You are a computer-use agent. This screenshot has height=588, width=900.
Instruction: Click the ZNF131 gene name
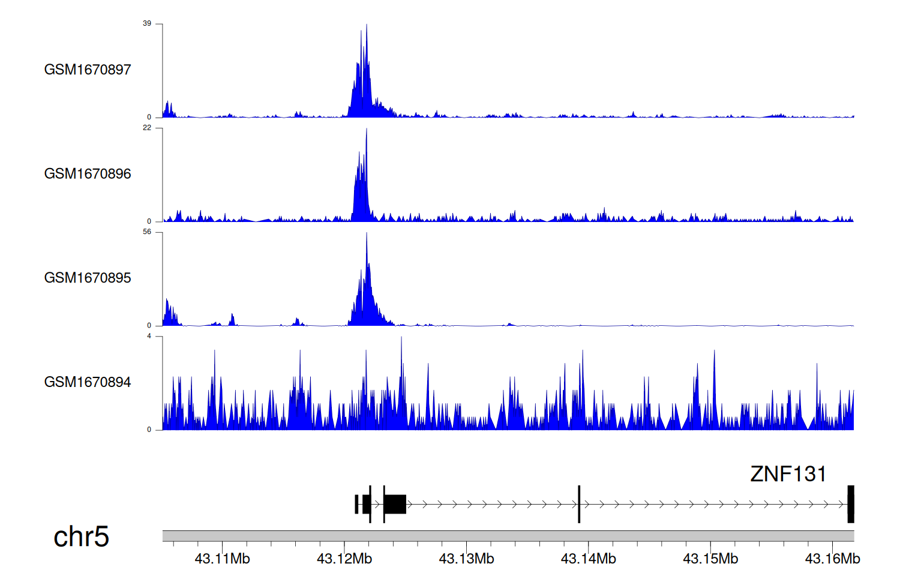click(788, 474)
